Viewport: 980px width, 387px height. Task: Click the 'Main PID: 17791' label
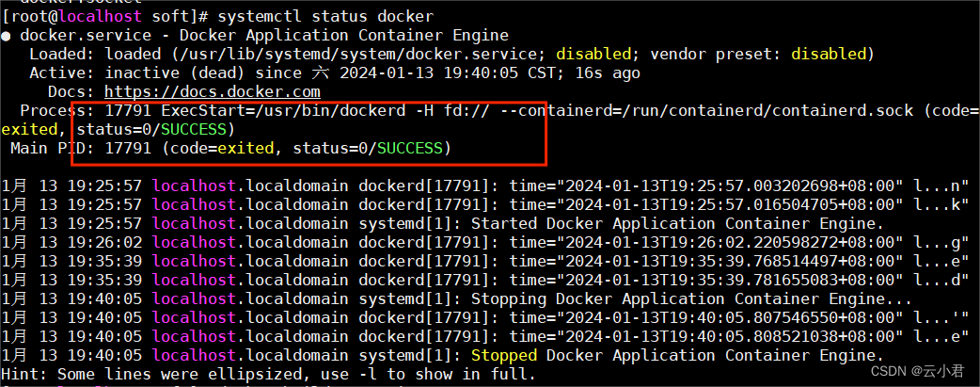[81, 149]
